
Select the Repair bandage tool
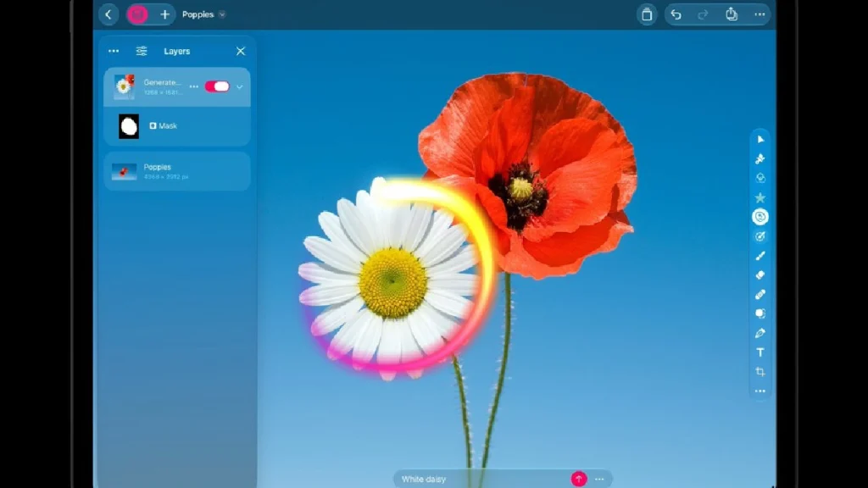click(x=760, y=294)
